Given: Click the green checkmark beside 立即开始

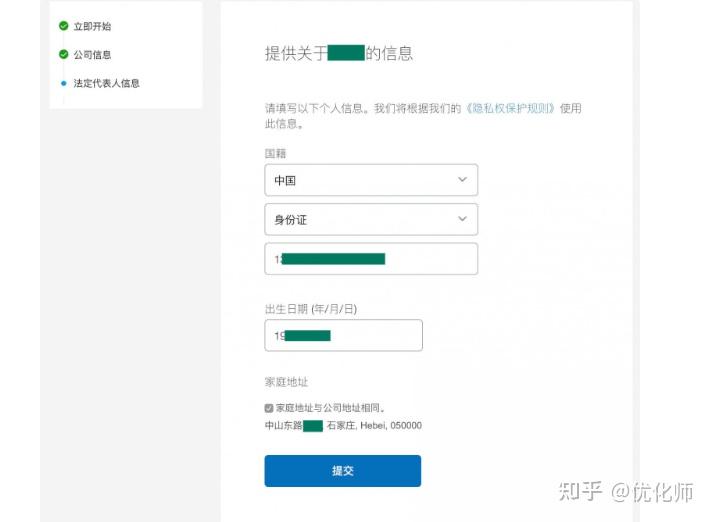Looking at the screenshot, I should [64, 27].
